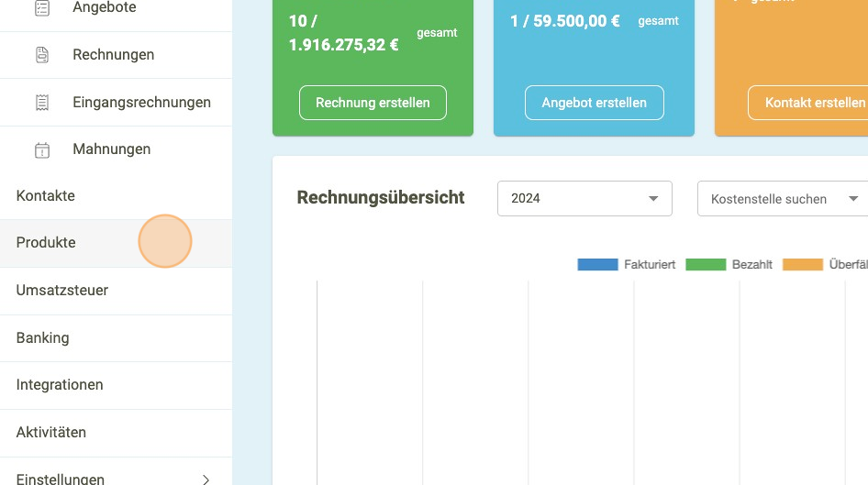Toggle the blue Fakturiert legend swatch
This screenshot has width=868, height=485.
(x=597, y=264)
